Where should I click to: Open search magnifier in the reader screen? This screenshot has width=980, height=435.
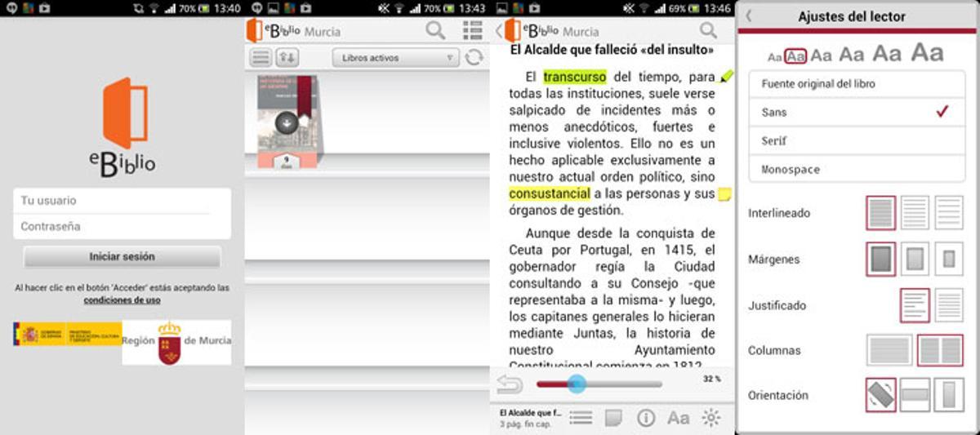708,31
